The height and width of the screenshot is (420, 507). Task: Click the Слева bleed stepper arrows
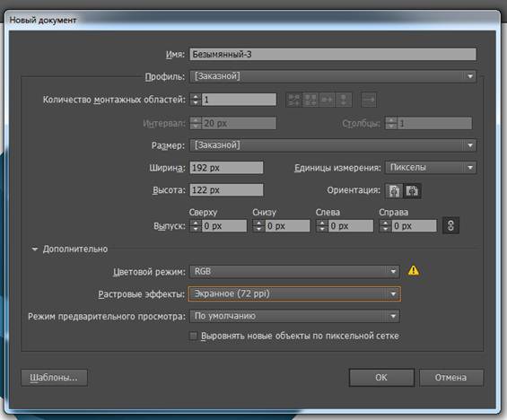322,225
